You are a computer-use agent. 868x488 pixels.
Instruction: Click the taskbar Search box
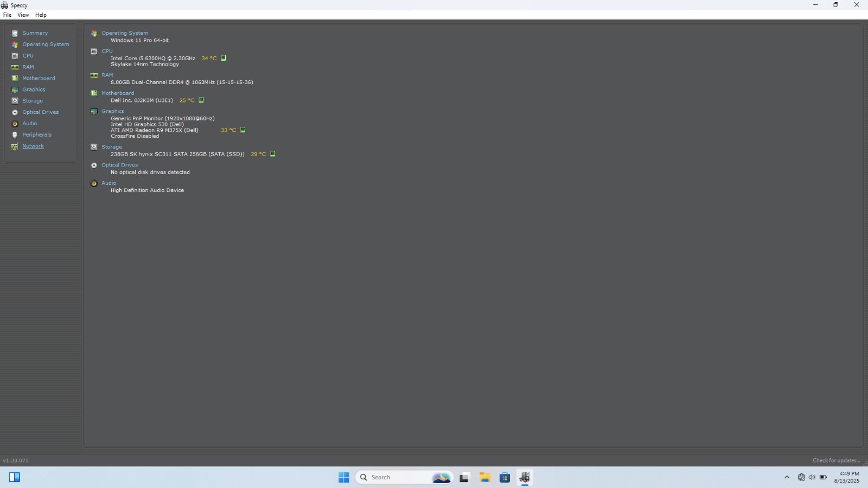tap(404, 477)
